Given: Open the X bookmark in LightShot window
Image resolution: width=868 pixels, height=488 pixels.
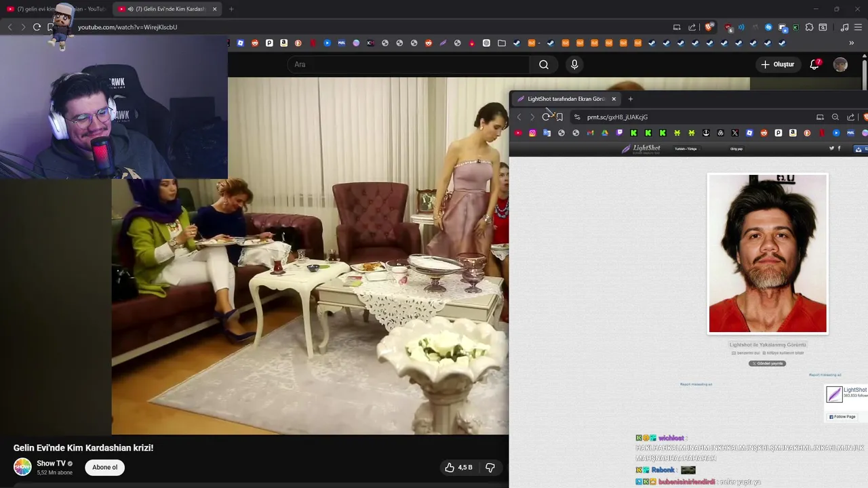Looking at the screenshot, I should 734,133.
